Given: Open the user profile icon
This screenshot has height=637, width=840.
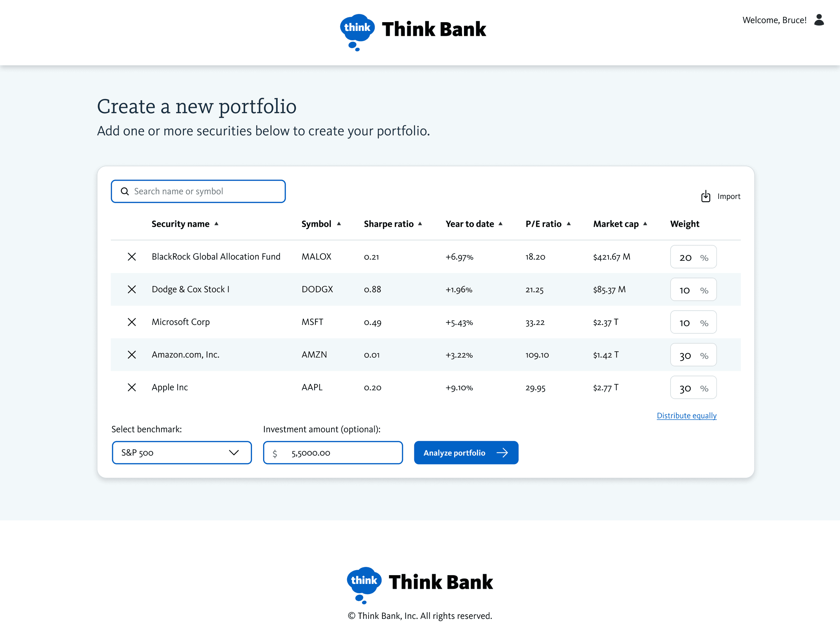Looking at the screenshot, I should pyautogui.click(x=819, y=20).
